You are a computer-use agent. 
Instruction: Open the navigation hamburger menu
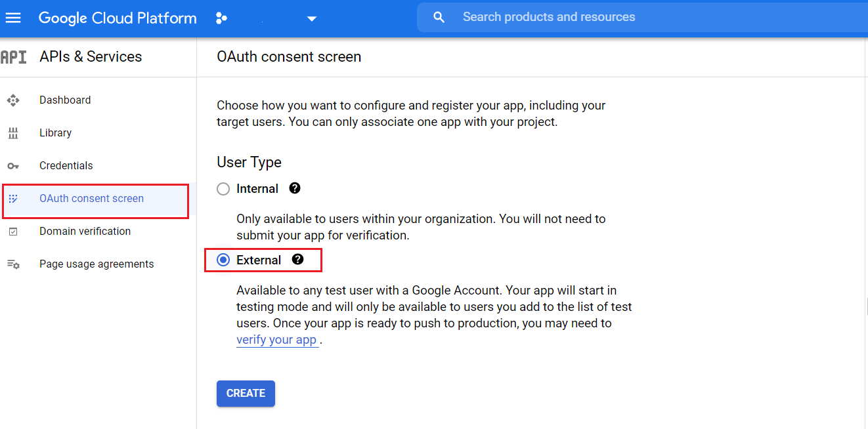point(13,18)
